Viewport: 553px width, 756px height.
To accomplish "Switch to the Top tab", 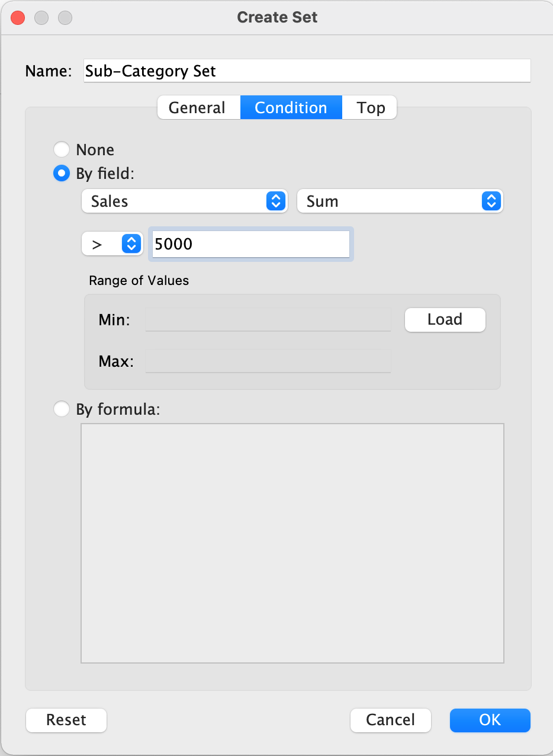I will [x=371, y=108].
